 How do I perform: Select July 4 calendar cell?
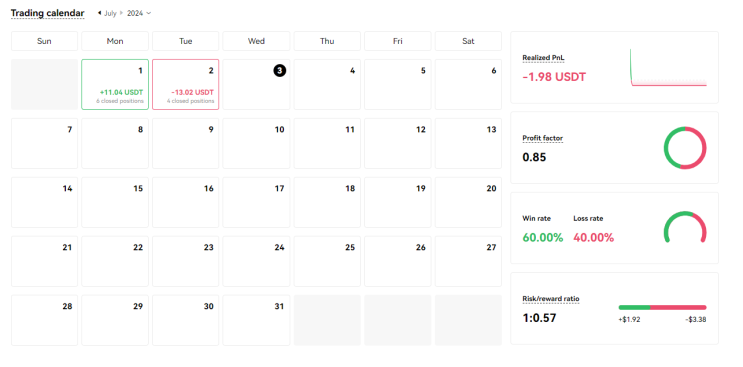(x=327, y=84)
